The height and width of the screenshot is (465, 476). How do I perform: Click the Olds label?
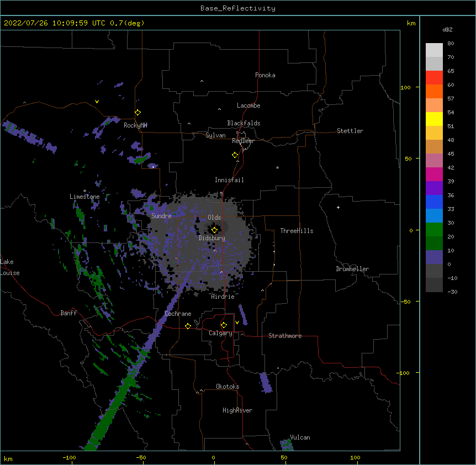[214, 218]
